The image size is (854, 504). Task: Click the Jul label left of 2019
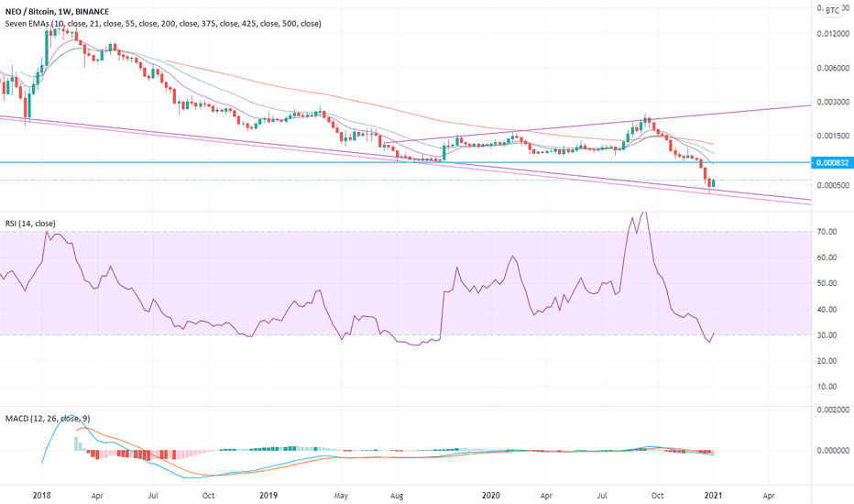pos(153,496)
